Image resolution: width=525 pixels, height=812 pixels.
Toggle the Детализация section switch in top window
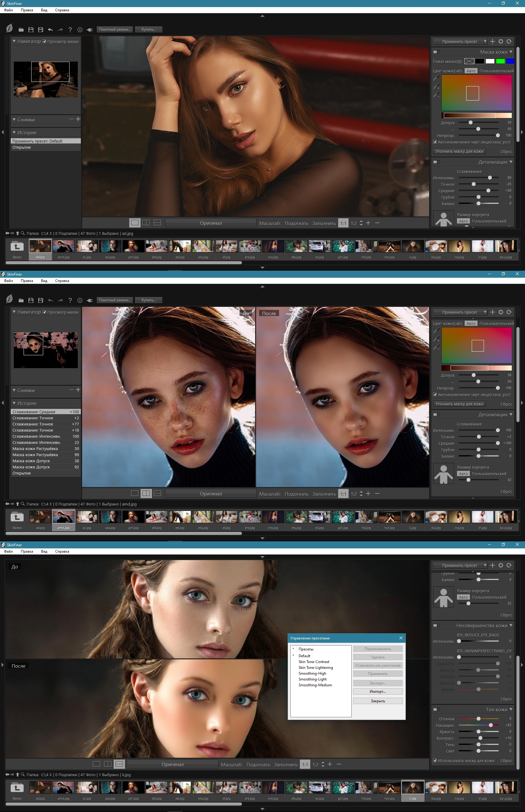coord(436,162)
